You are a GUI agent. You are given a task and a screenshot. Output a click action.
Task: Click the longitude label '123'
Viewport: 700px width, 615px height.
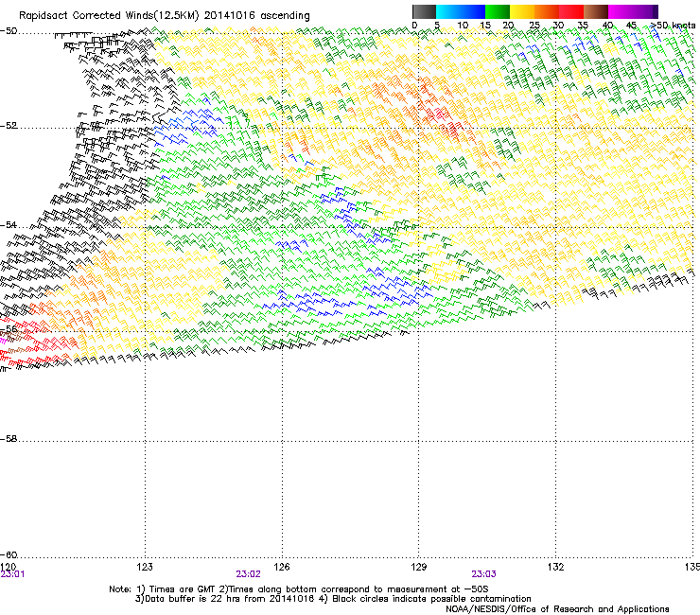point(145,567)
